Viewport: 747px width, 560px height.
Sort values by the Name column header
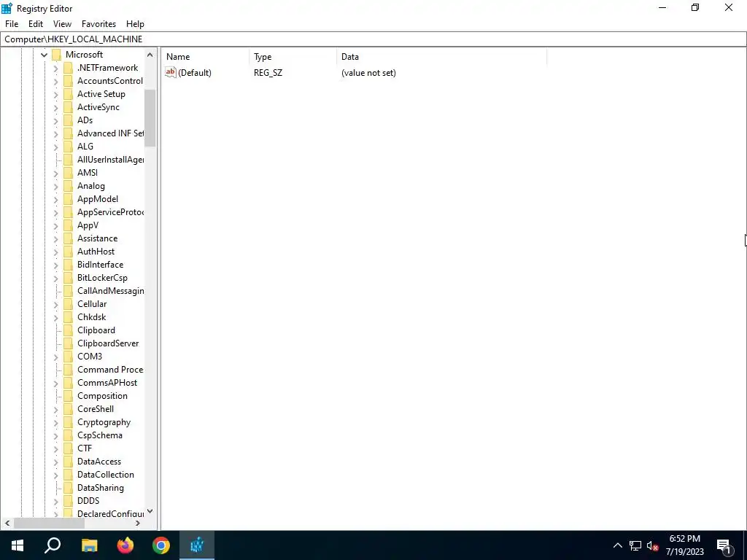tap(205, 57)
